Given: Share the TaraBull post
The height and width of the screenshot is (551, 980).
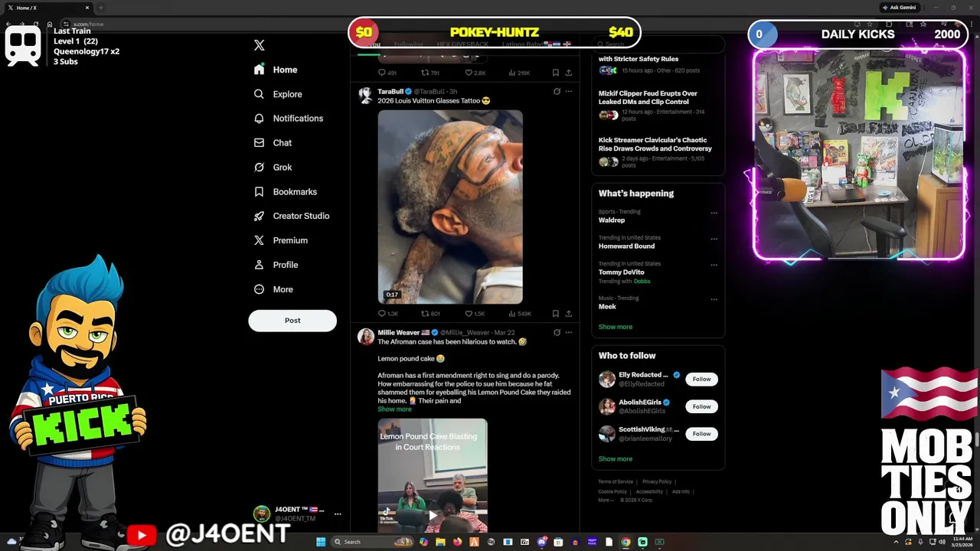Looking at the screenshot, I should coord(568,314).
